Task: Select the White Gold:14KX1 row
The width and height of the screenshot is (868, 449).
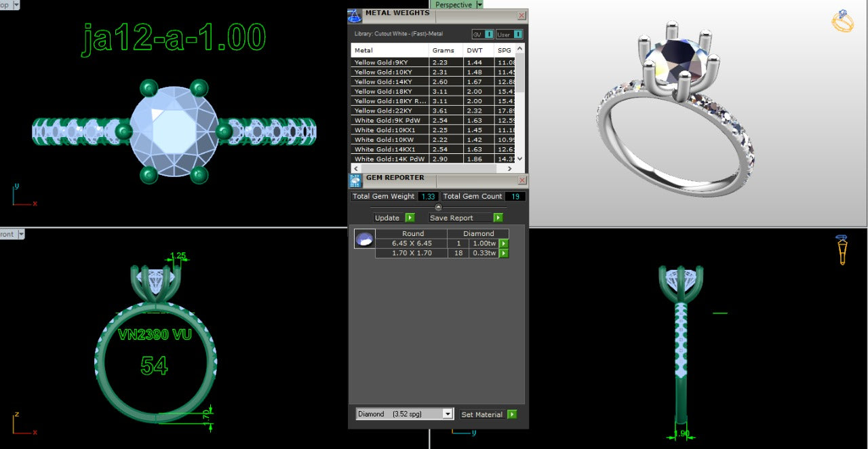Action: 433,149
